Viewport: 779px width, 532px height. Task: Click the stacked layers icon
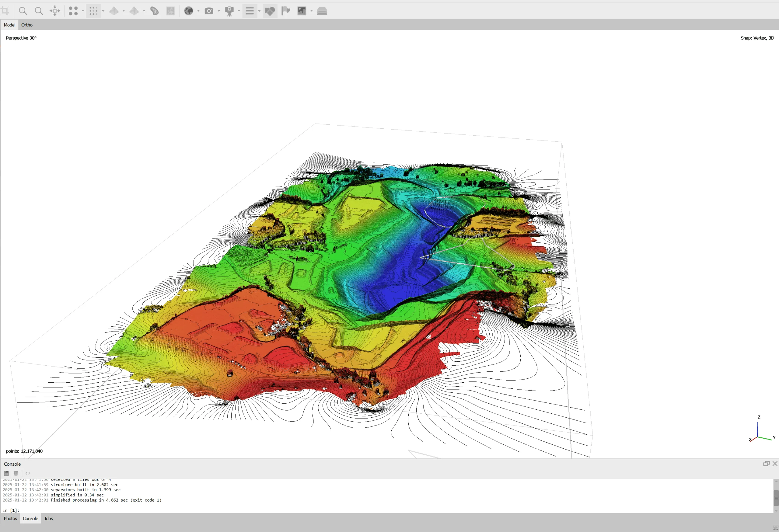pos(322,11)
